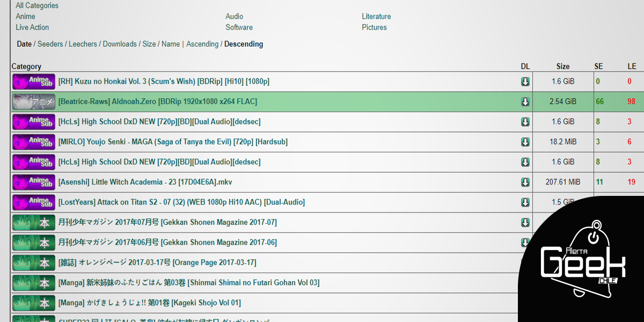Click the 1.6 GiB size of Kuzu no Honkai
The height and width of the screenshot is (322, 644).
coord(563,82)
